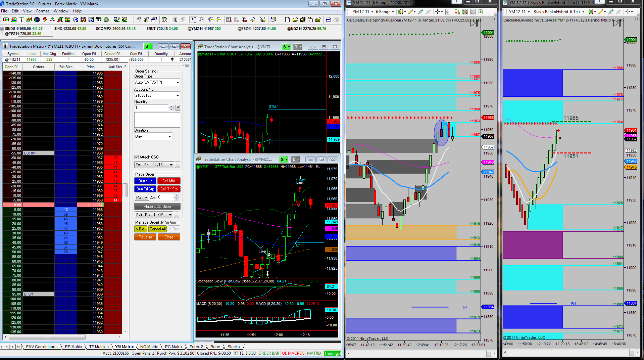
Task: Click the blue-green swirl toolbar icon
Action: 37,20
